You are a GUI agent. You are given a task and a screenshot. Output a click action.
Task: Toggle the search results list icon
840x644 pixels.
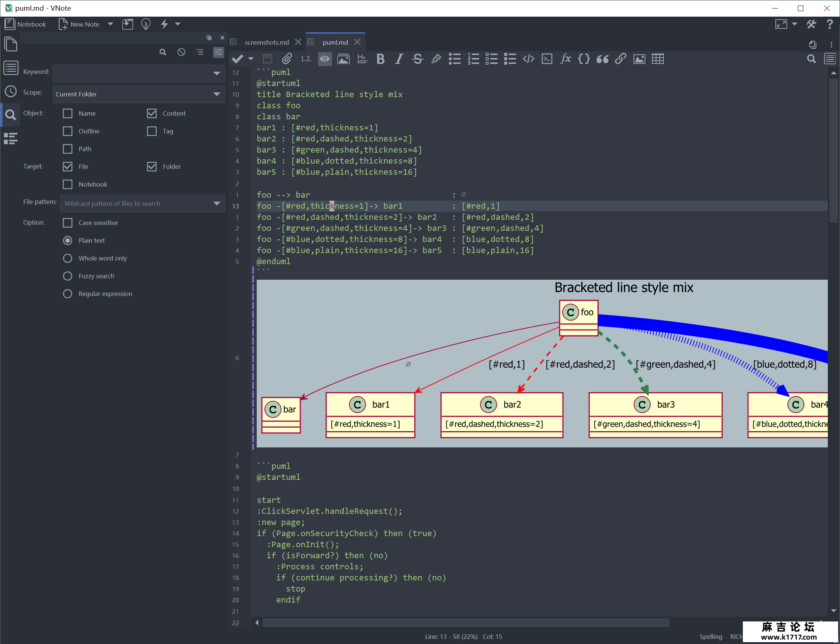[x=199, y=52]
